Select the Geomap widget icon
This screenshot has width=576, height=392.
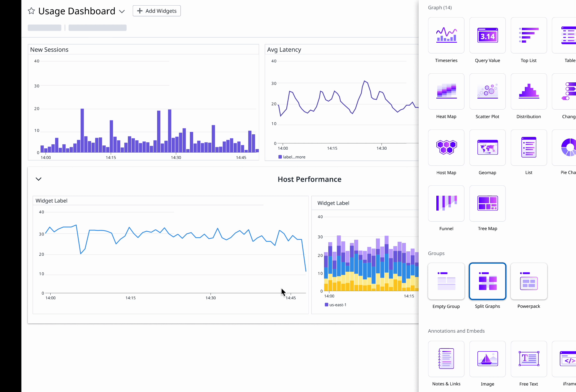click(x=487, y=148)
